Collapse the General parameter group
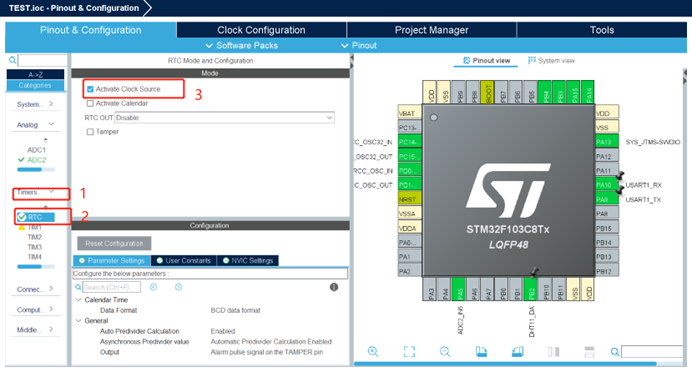The image size is (692, 372). [x=79, y=321]
